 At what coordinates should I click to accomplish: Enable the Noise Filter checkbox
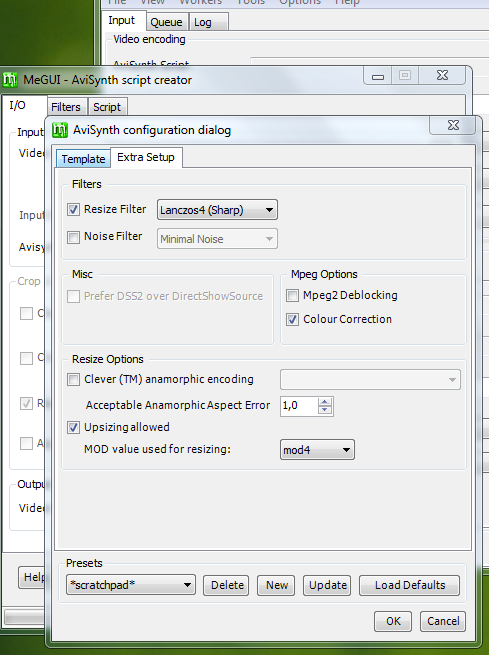click(x=73, y=237)
